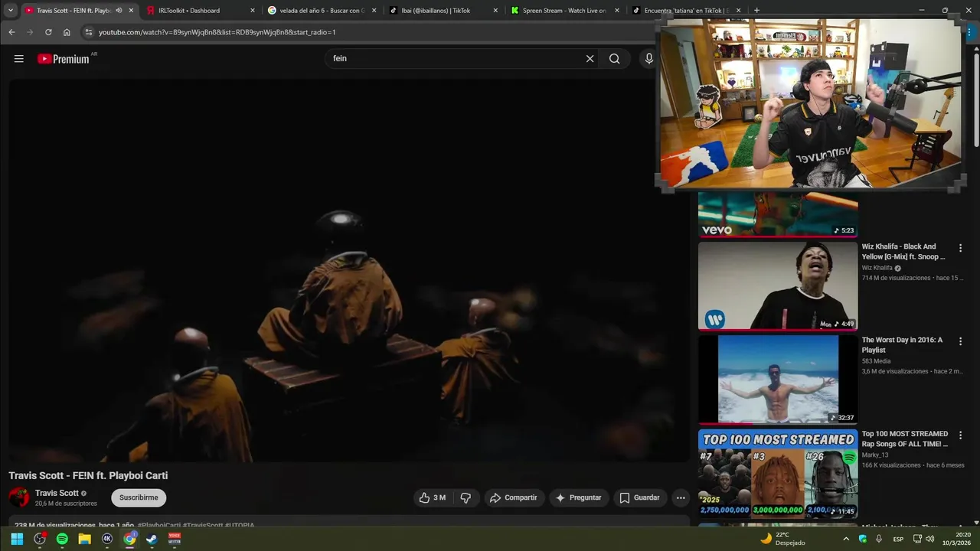Like the video with thumbs up
The image size is (980, 551).
tap(433, 497)
